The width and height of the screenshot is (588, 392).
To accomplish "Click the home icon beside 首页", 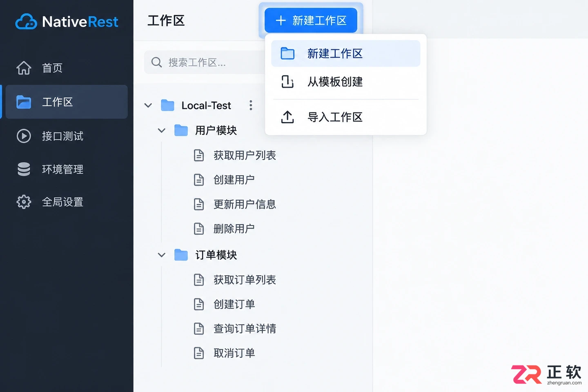I will click(x=24, y=68).
